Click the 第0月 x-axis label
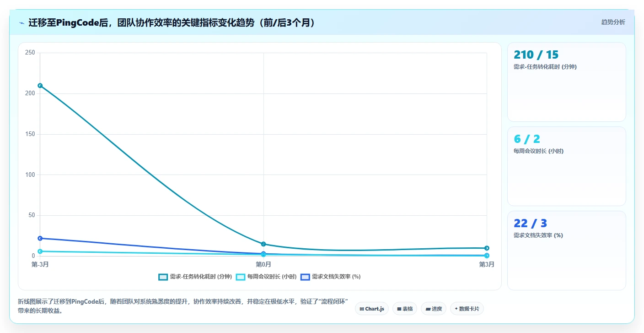The image size is (644, 333). click(263, 265)
